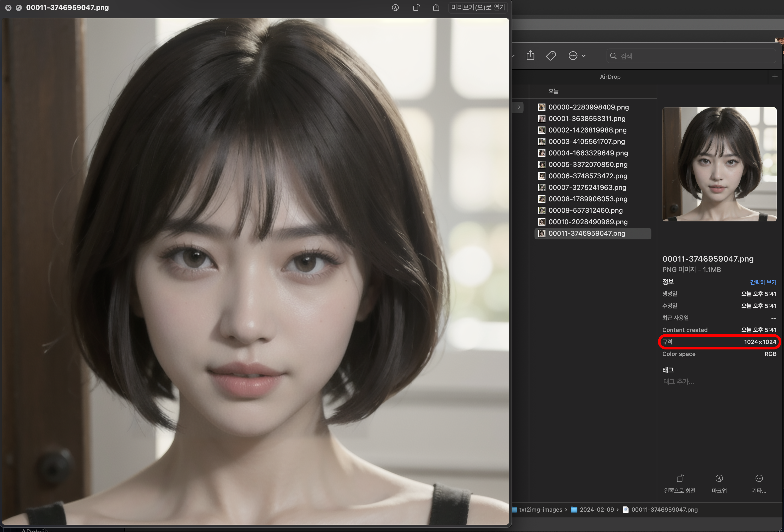Click the Finder tag icon
Viewport: 784px width, 532px height.
[551, 56]
